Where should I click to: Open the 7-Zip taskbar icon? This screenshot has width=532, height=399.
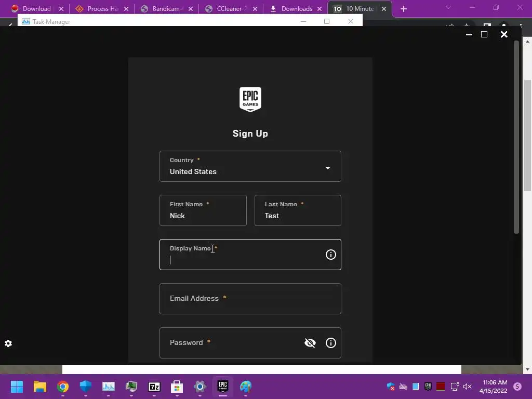pos(154,387)
